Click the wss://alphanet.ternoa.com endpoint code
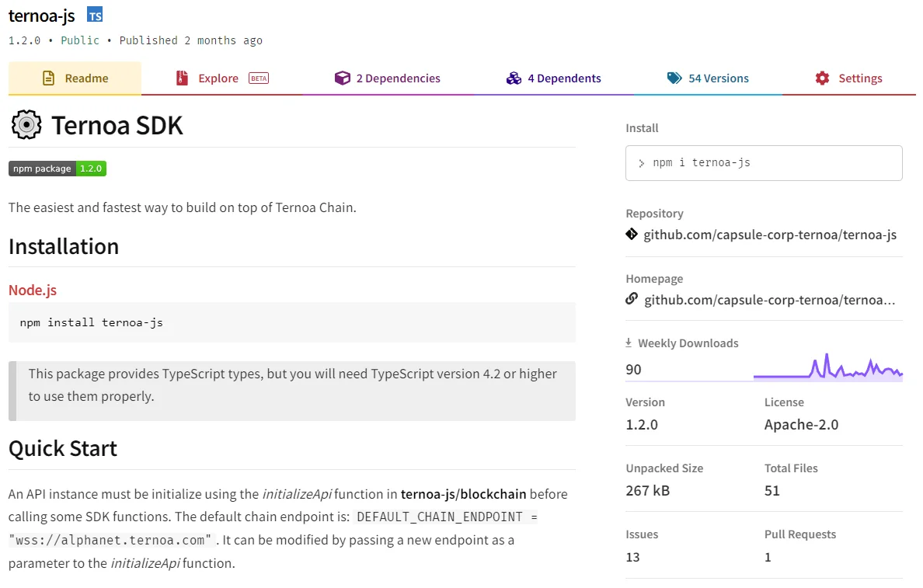The height and width of the screenshot is (588, 923). (110, 541)
